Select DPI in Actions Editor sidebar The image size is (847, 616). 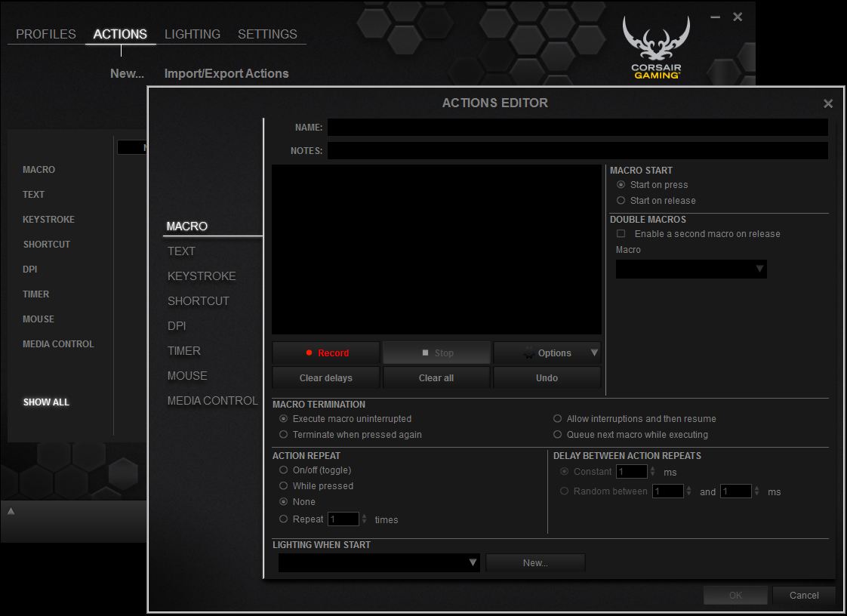177,326
